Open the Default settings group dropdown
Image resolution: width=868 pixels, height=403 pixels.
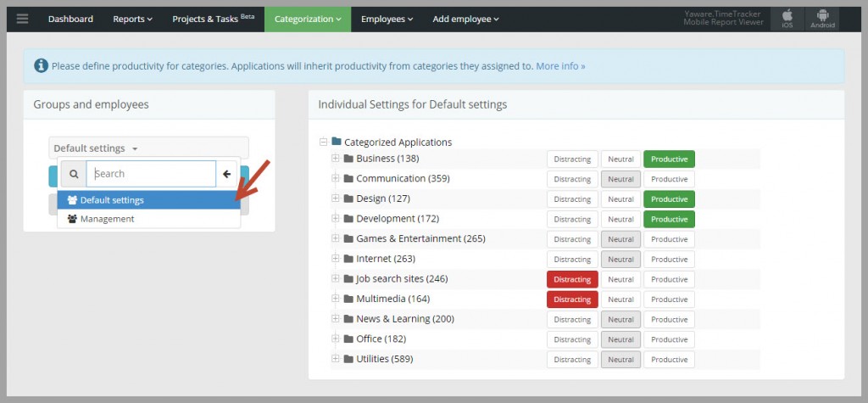(x=148, y=148)
